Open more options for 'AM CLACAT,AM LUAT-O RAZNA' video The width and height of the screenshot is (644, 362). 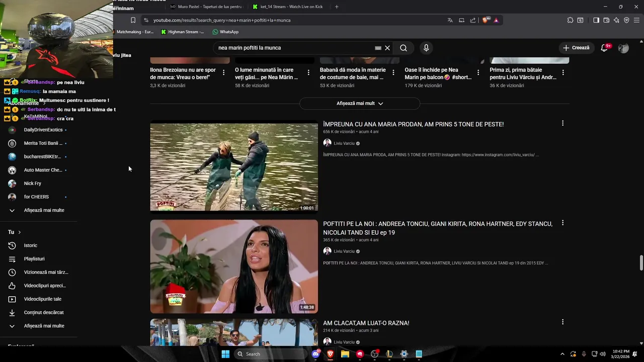tap(562, 322)
